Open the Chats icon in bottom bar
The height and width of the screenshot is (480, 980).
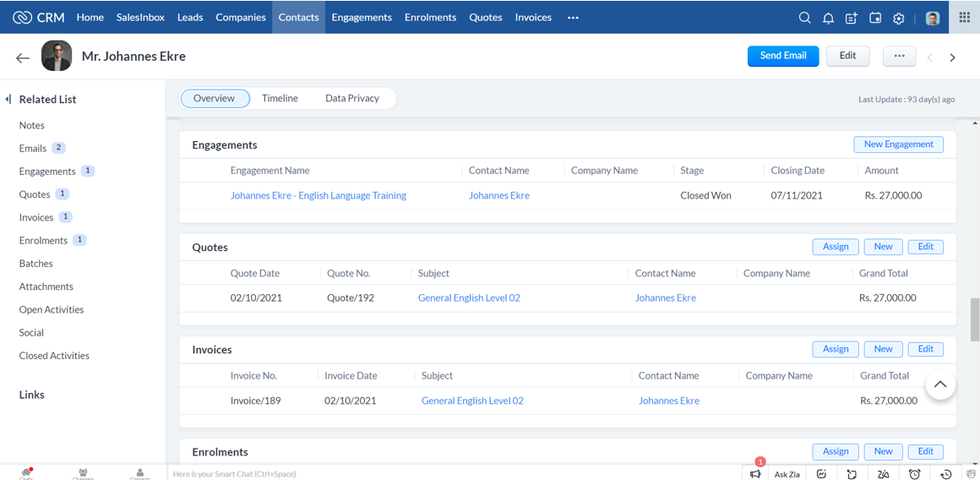26,473
